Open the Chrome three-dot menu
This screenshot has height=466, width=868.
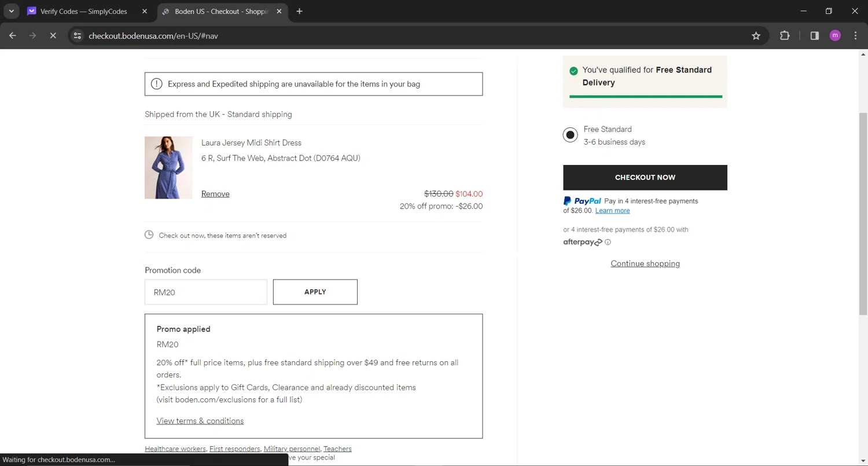tap(855, 36)
